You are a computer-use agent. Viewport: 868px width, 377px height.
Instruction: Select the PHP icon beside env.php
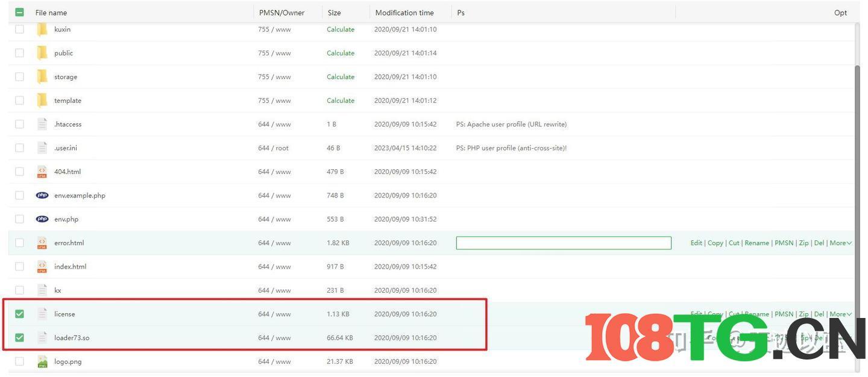(x=42, y=219)
